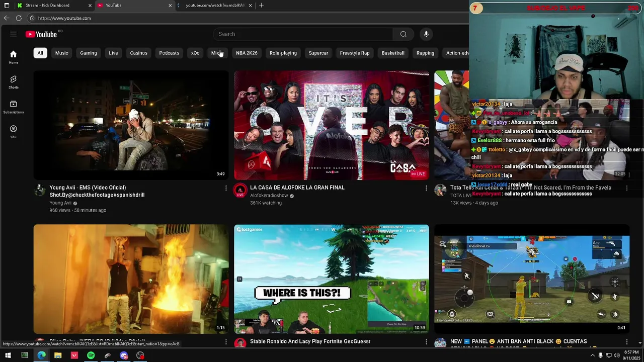Viewport: 644px width, 362px height.
Task: Select the Supercar filter chip
Action: coord(318,53)
